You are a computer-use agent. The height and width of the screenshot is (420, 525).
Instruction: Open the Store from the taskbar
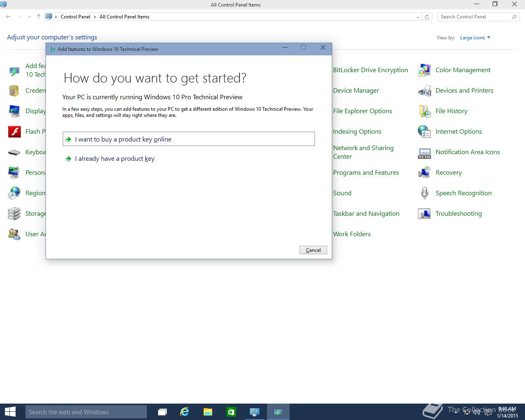pyautogui.click(x=231, y=412)
